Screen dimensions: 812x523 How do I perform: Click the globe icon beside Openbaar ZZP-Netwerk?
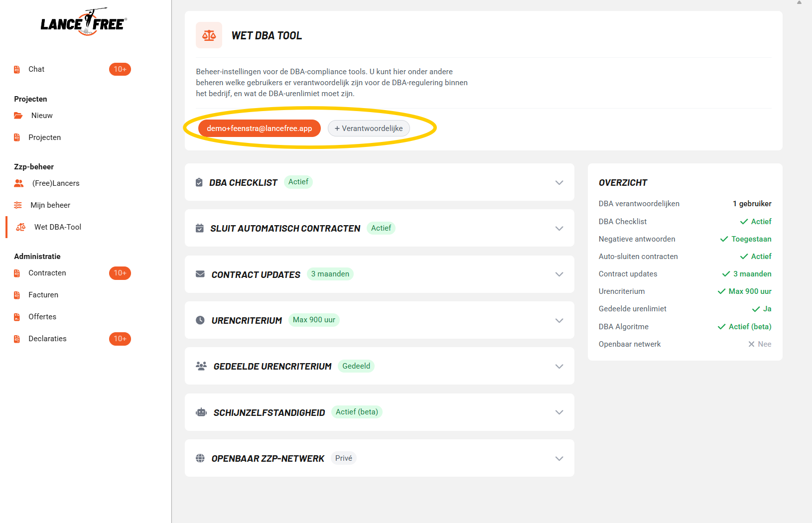200,458
